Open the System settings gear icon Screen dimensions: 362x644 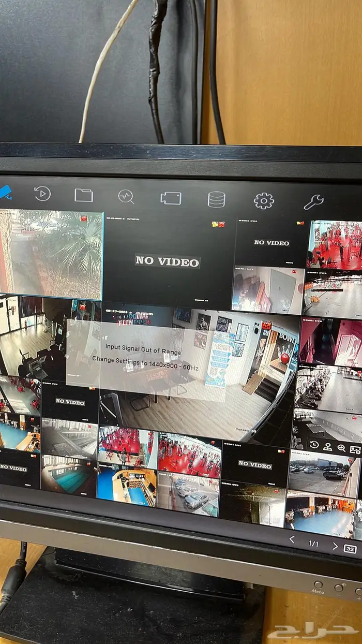264,200
